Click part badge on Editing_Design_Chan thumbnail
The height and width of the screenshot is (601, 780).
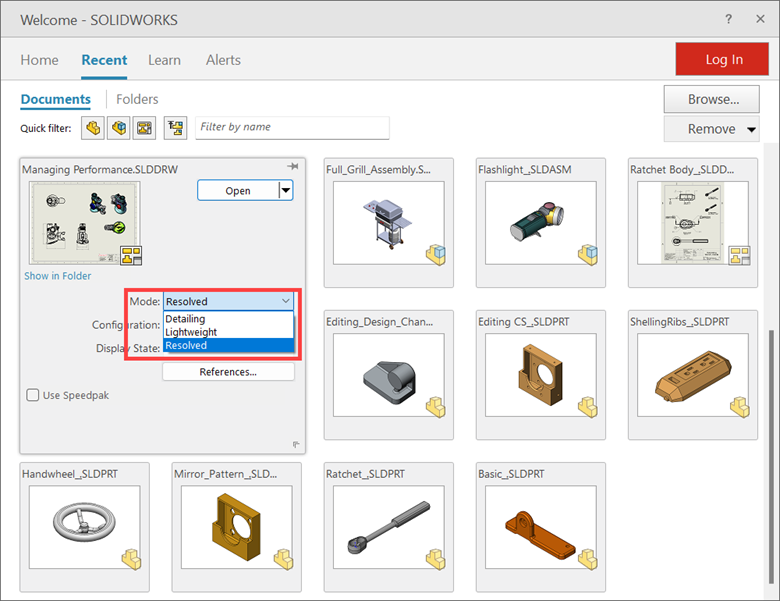click(436, 406)
